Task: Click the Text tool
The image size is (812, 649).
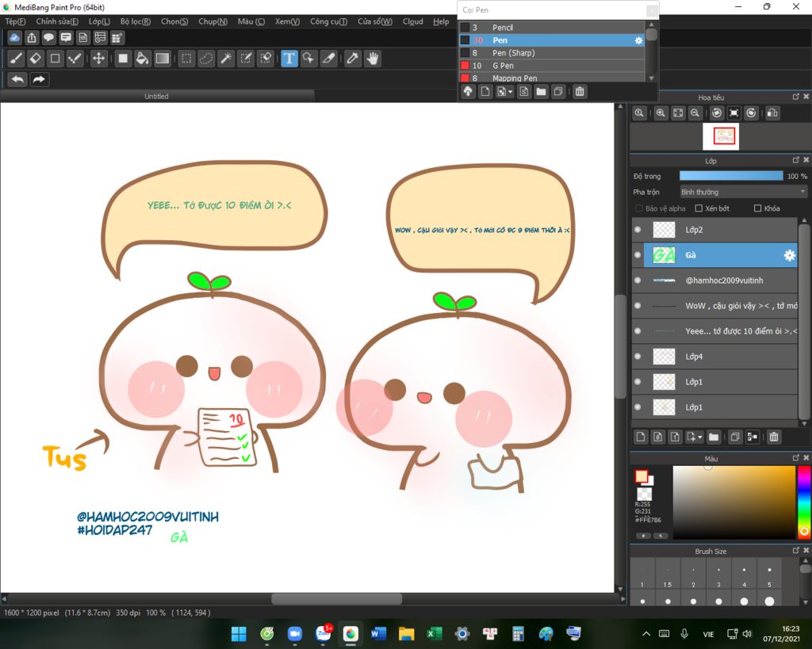Action: pyautogui.click(x=289, y=59)
